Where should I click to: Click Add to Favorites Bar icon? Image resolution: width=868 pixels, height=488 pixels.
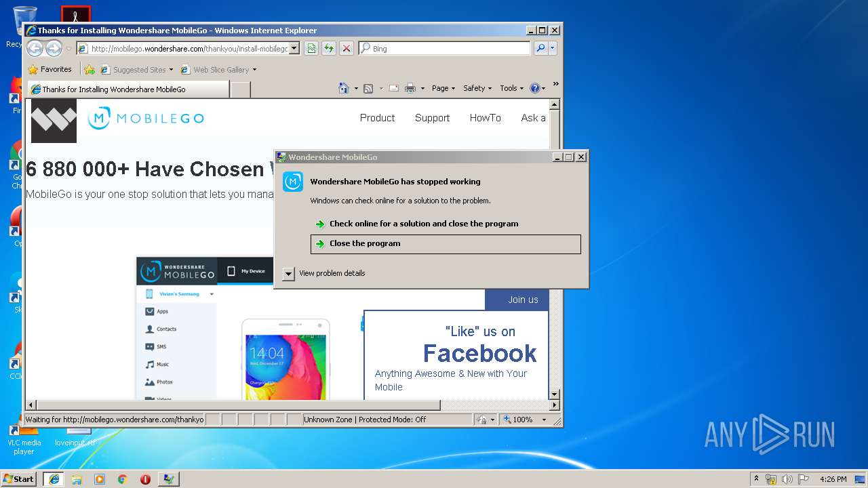point(90,69)
